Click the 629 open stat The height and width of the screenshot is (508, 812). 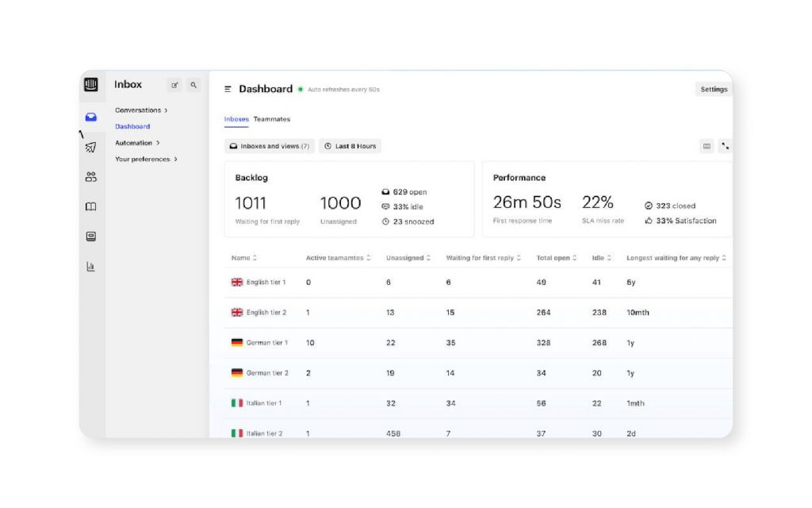tap(404, 192)
